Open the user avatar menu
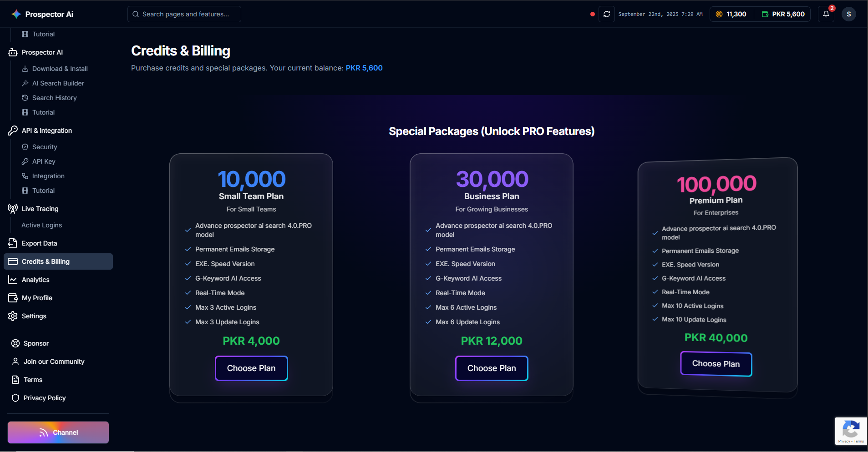Image resolution: width=868 pixels, height=452 pixels. tap(848, 14)
